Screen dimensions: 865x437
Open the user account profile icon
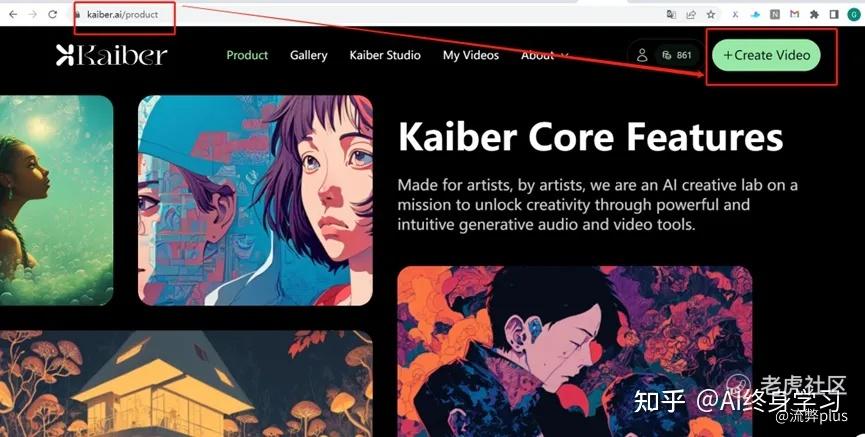[x=642, y=55]
